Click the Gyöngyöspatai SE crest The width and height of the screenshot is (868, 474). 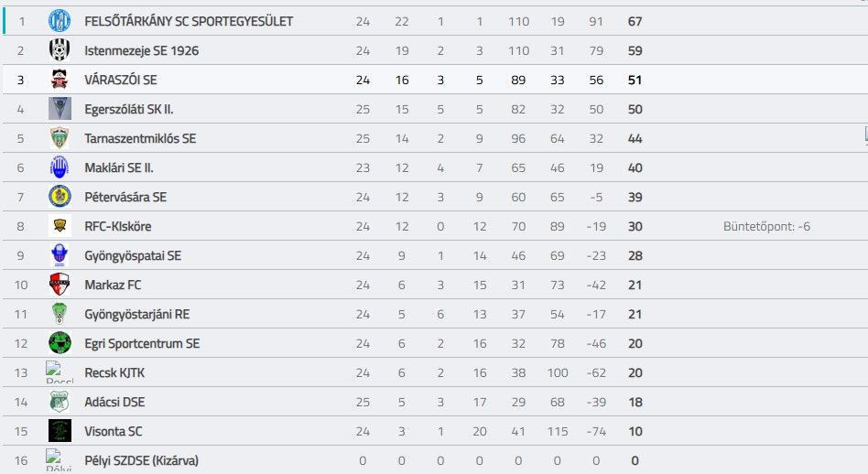(60, 255)
